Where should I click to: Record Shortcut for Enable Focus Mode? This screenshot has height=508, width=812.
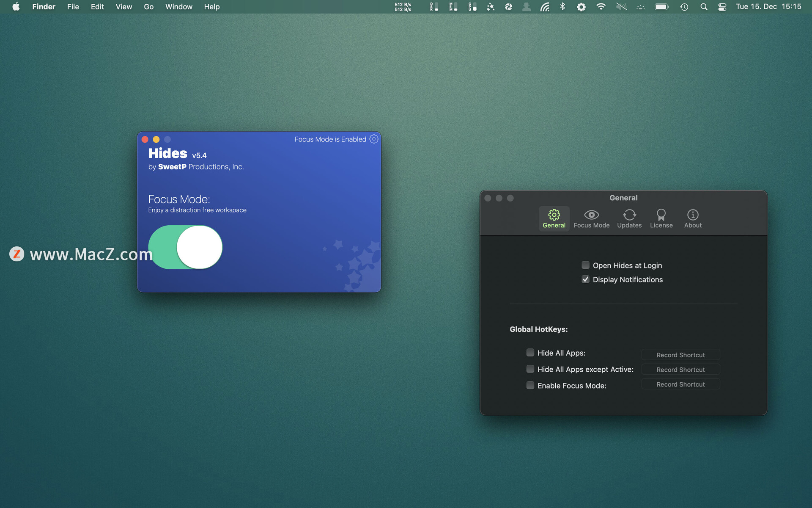(x=680, y=384)
